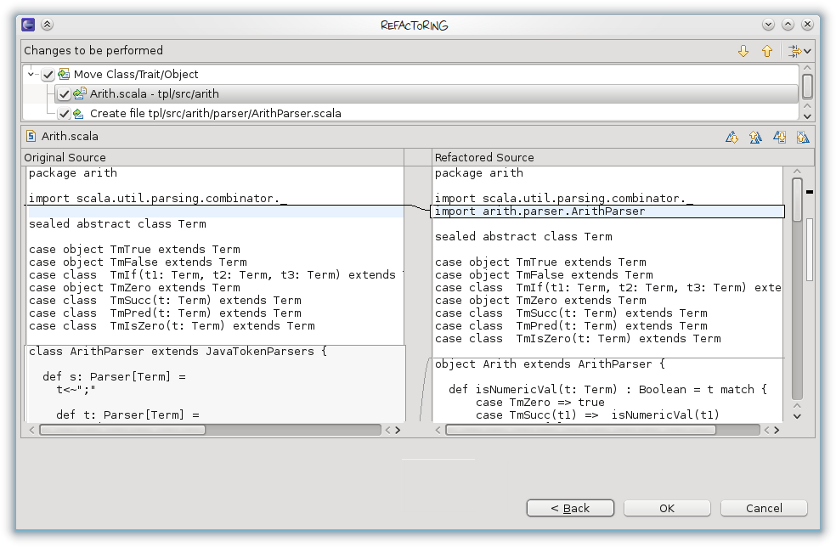Click the Eclipse application icon in the title bar
This screenshot has height=547, width=836.
(28, 25)
